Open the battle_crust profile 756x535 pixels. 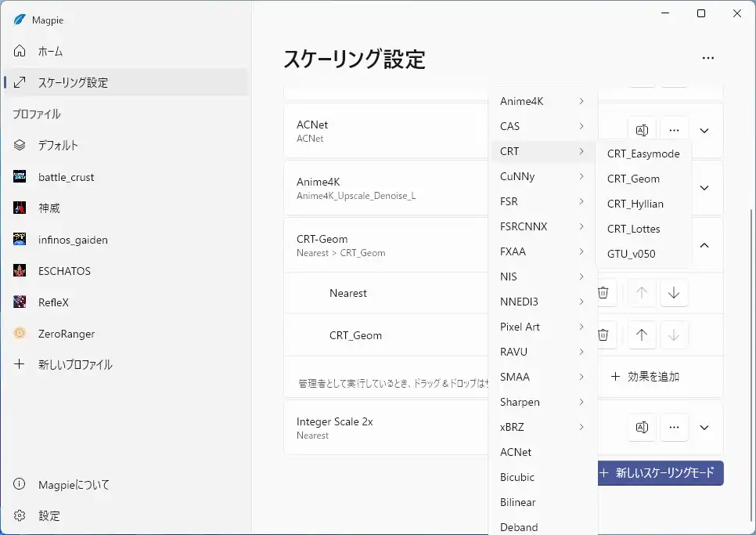pos(66,177)
